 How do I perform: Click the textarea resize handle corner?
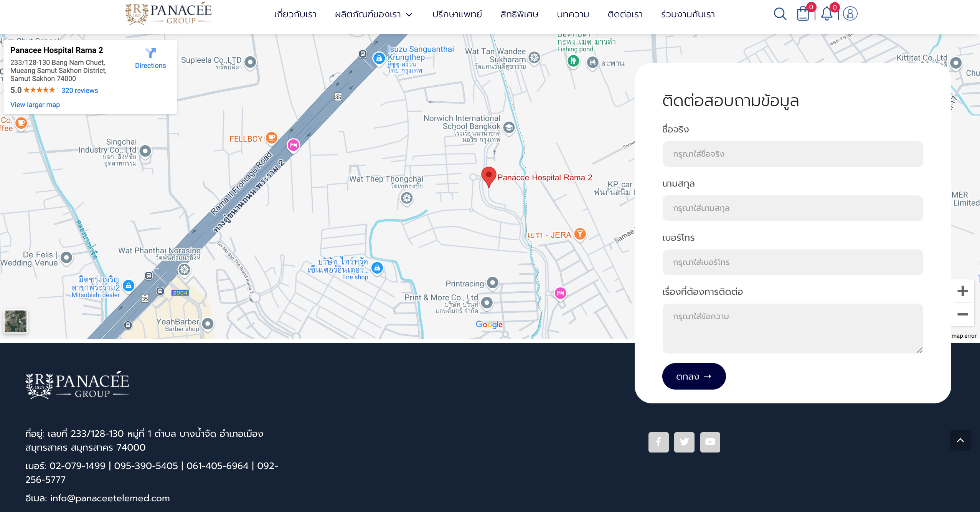[x=919, y=350]
